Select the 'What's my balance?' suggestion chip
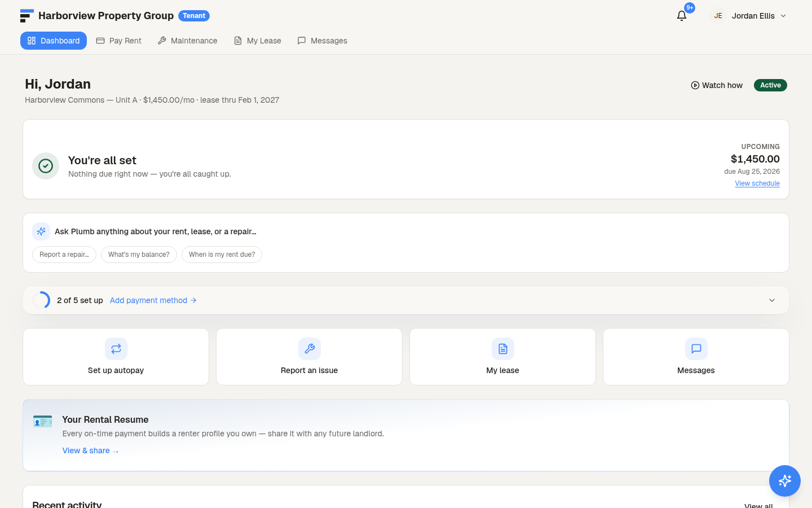Viewport: 812px width, 508px height. coord(139,255)
